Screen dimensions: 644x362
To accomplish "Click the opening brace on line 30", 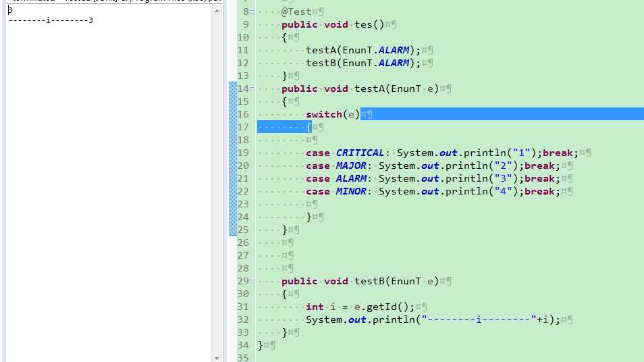I will pyautogui.click(x=284, y=294).
